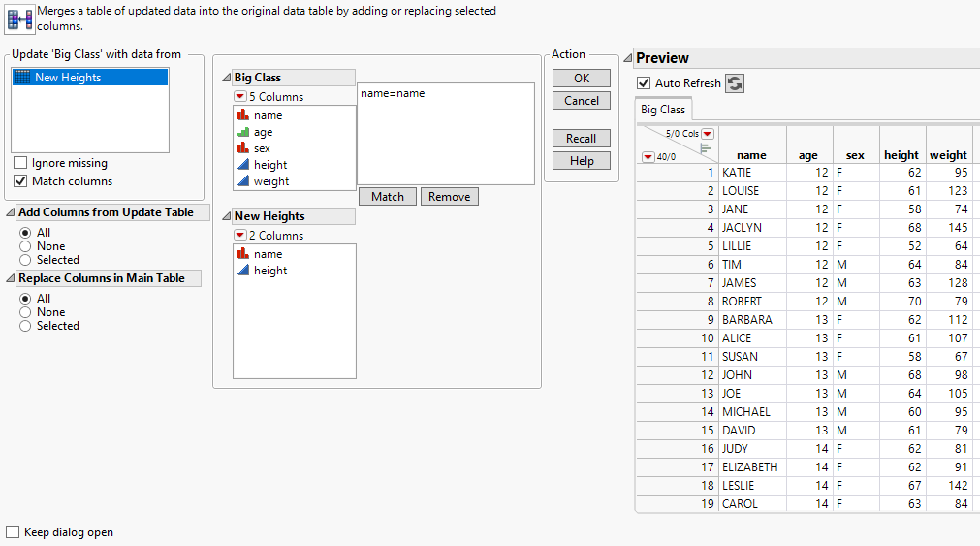Select the age column in Big Class

(263, 132)
